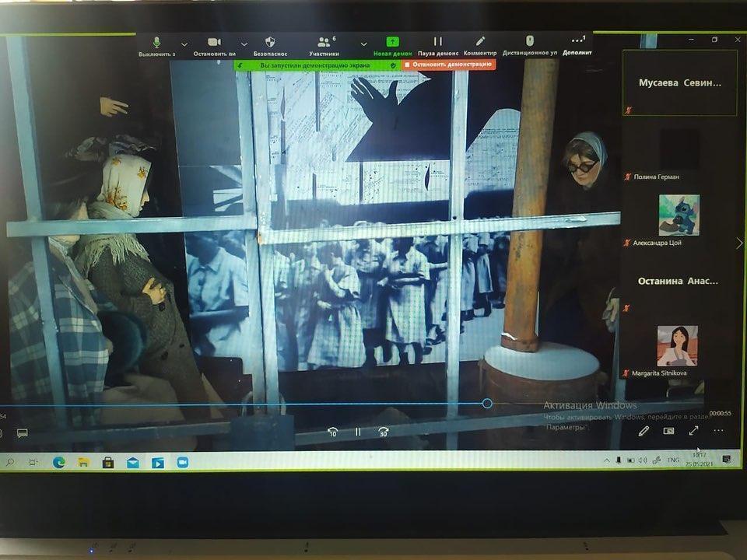Open the More options three-dots menu

[577, 43]
